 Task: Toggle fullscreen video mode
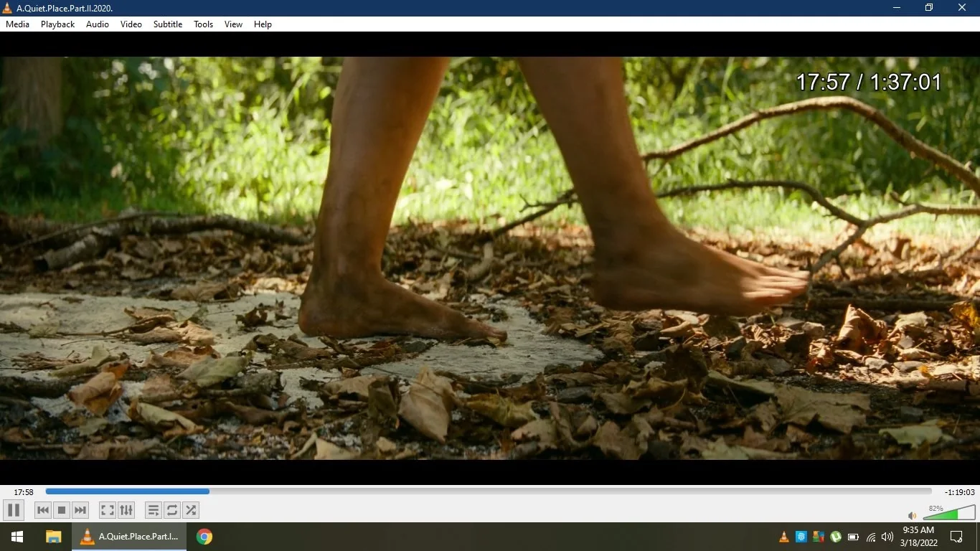108,510
